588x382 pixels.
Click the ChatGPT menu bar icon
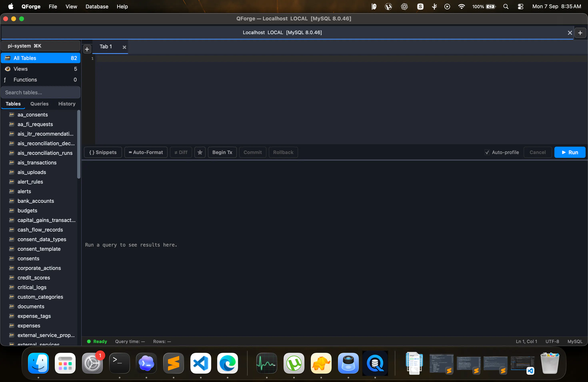[x=404, y=6]
